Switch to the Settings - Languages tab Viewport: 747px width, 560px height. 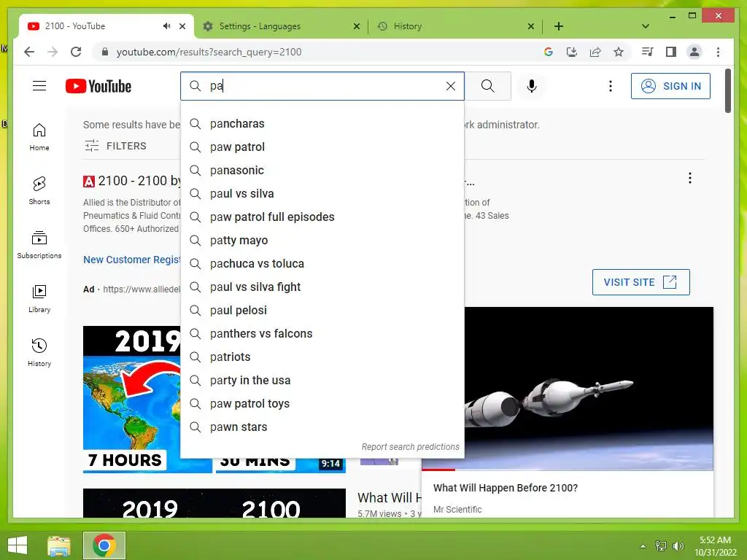point(280,26)
